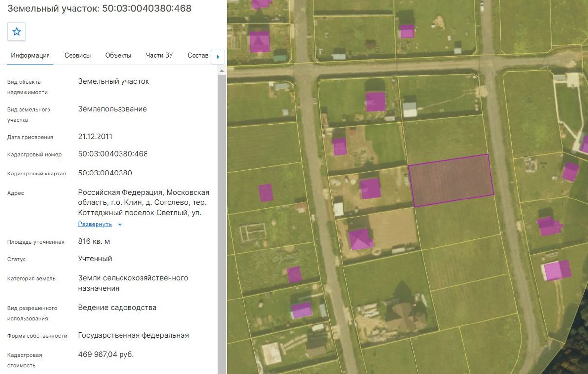Click the highlighted purple-outlined land plot on map

pos(451,180)
